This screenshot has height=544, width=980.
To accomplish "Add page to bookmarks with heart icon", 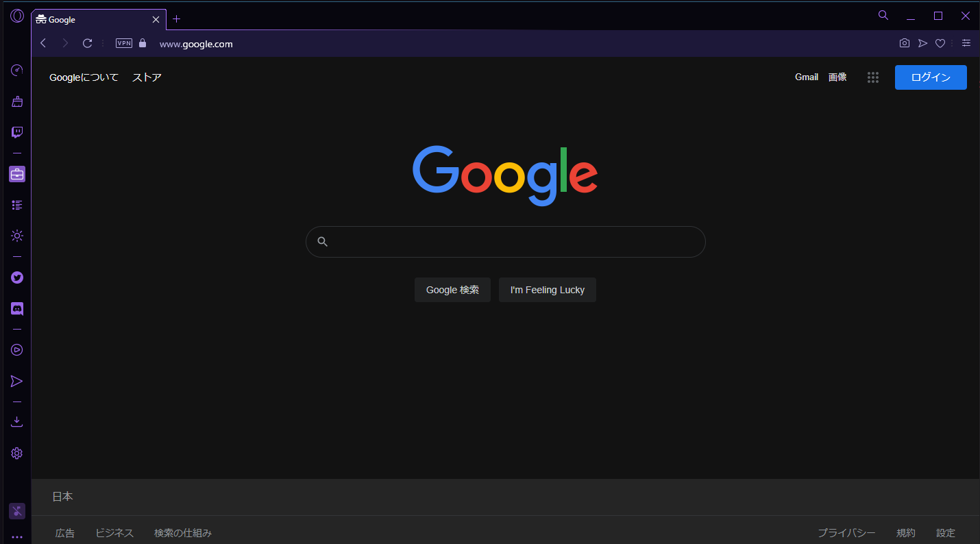I will click(x=940, y=43).
